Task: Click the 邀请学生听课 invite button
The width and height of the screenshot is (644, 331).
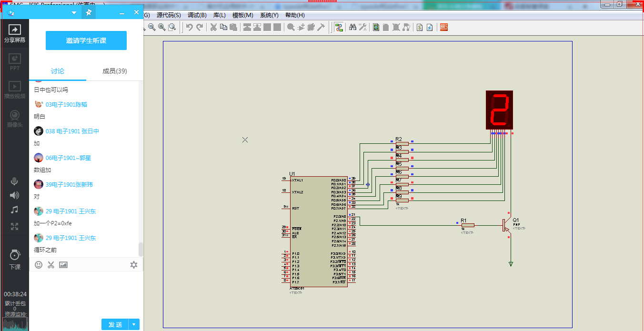Action: tap(86, 40)
